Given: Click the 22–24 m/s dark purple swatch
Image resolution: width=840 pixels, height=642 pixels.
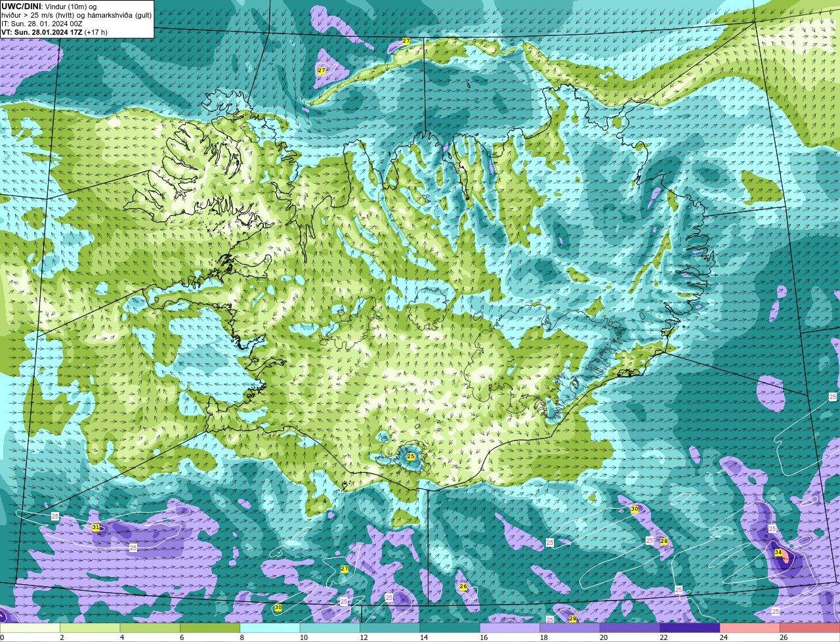Looking at the screenshot, I should [690, 628].
